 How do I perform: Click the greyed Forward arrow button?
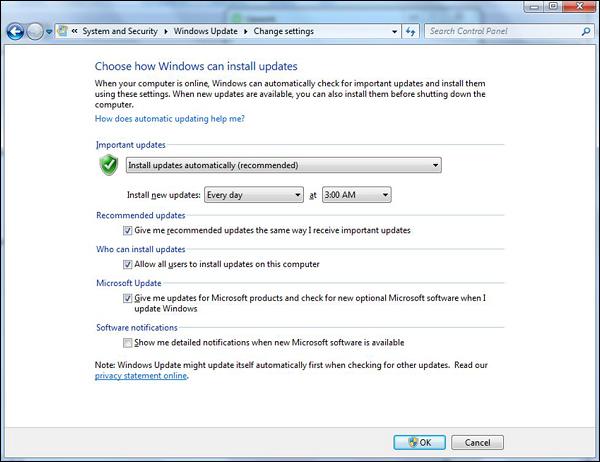tap(35, 31)
